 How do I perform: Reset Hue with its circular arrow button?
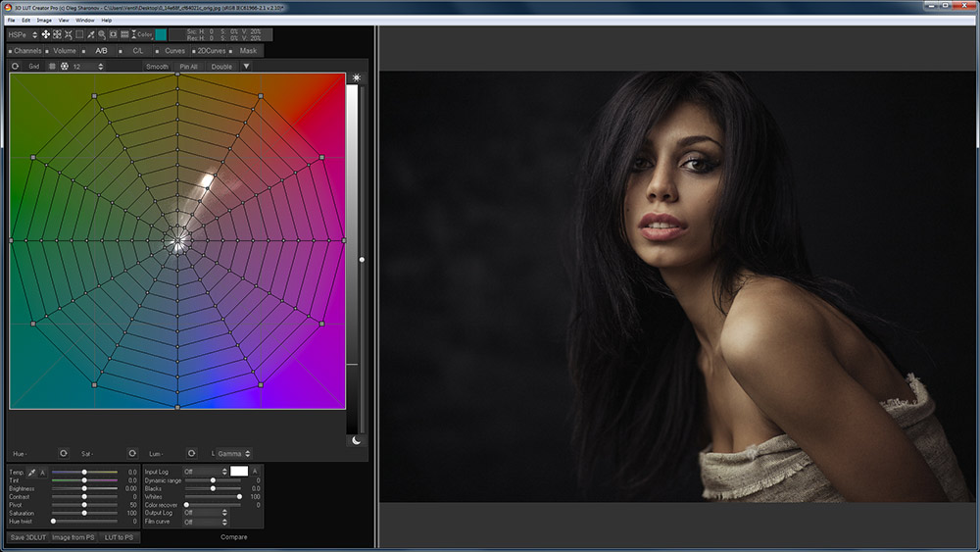tap(63, 453)
